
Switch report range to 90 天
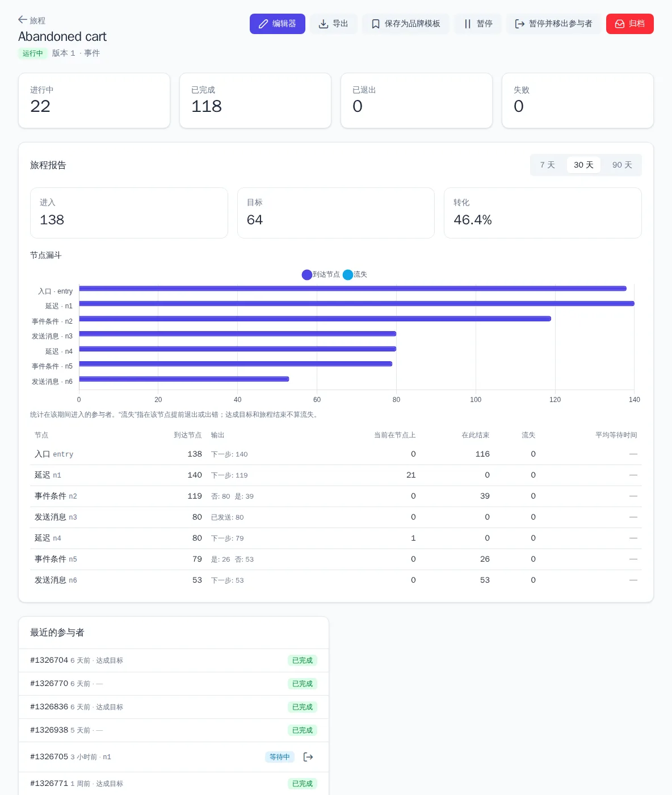tap(622, 165)
